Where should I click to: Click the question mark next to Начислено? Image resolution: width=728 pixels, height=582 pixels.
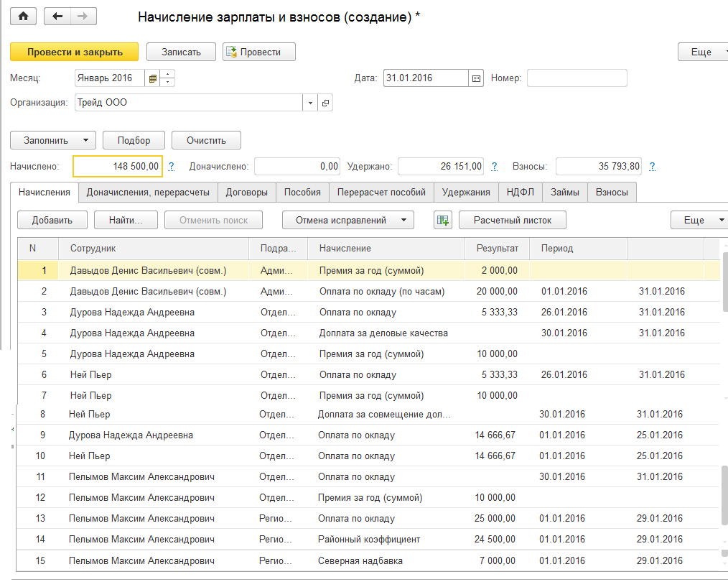pyautogui.click(x=172, y=167)
